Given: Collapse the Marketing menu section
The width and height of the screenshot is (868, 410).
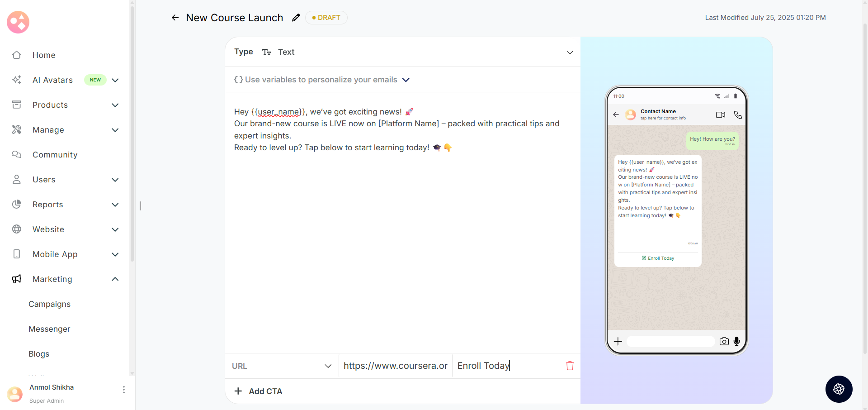Looking at the screenshot, I should click(x=115, y=279).
